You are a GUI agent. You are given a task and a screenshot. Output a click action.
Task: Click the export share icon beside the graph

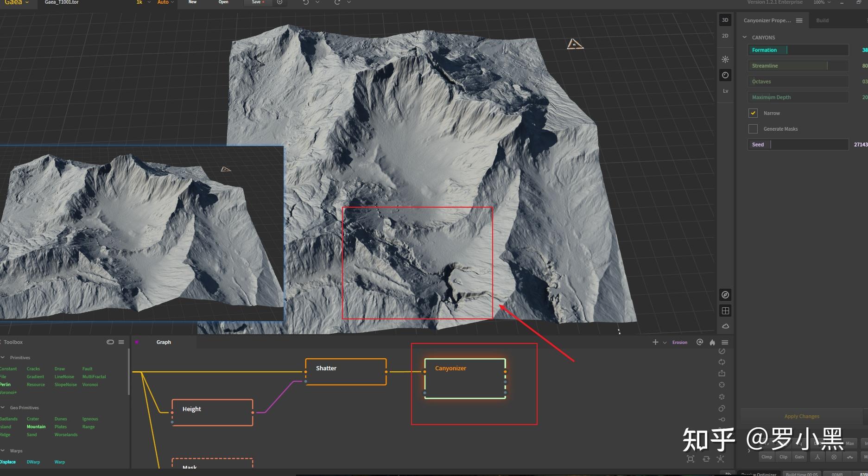coord(722,373)
